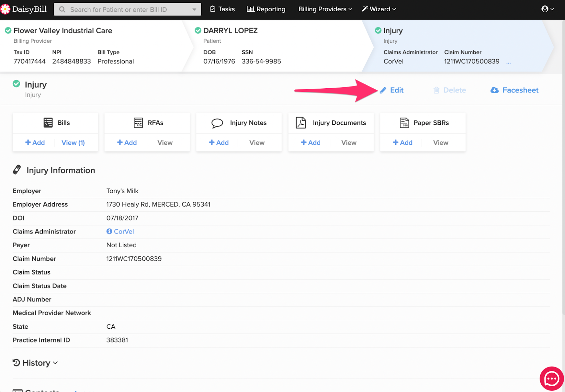Click the page vertical scrollbar
Screen dimensions: 565x392
coord(563,167)
